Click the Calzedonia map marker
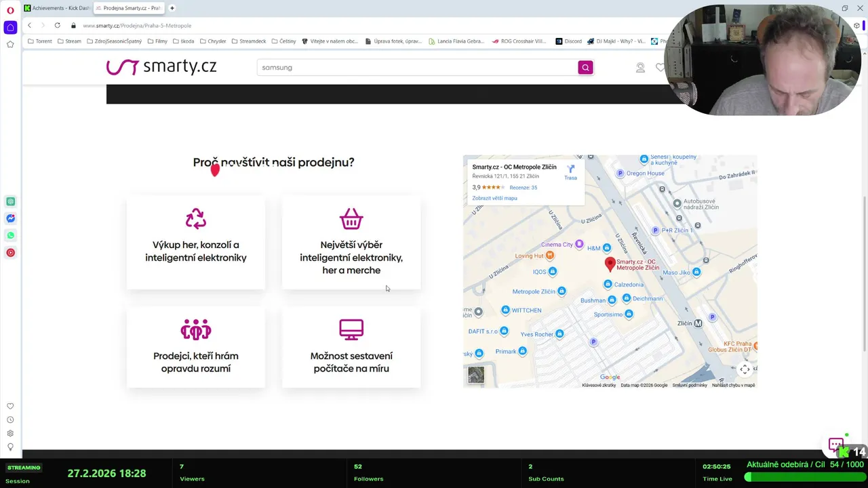The width and height of the screenshot is (868, 488). pyautogui.click(x=608, y=285)
